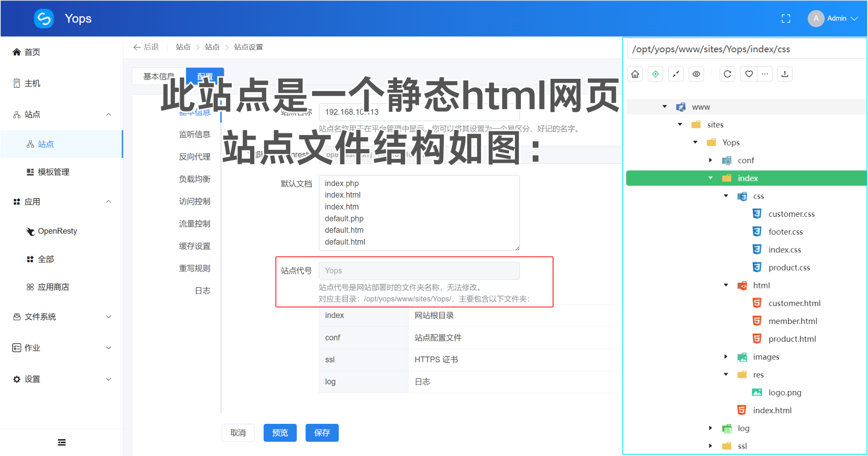
Task: Open 日志 settings section
Action: pyautogui.click(x=203, y=291)
